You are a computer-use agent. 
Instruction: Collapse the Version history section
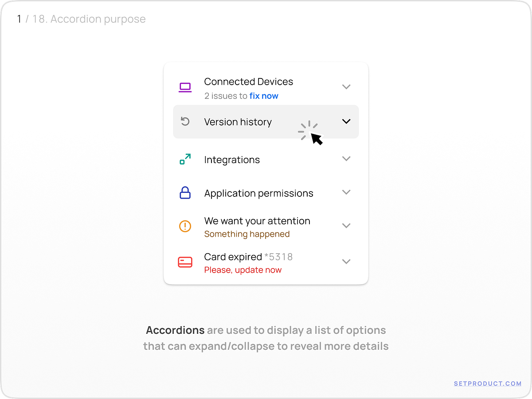pyautogui.click(x=346, y=121)
